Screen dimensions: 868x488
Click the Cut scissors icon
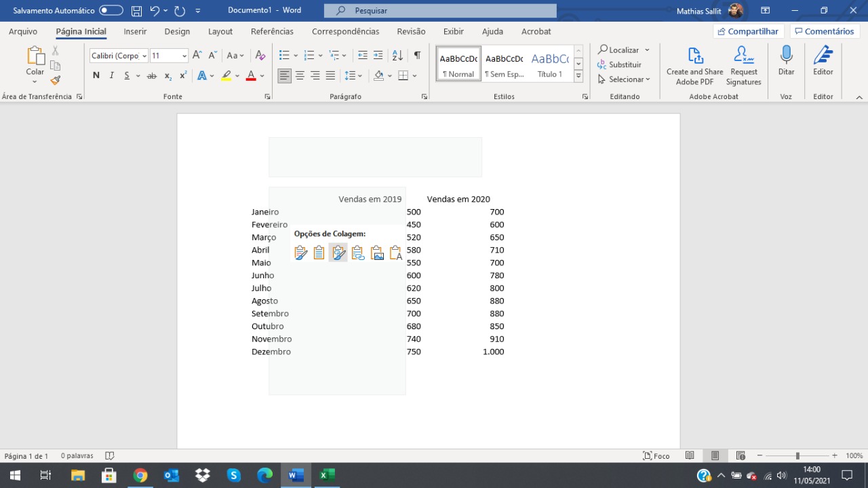tap(56, 51)
